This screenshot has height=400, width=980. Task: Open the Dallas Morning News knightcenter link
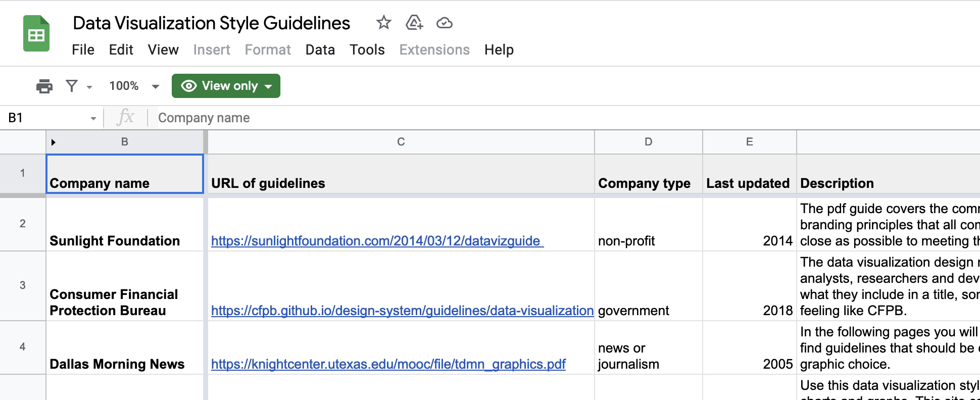(388, 364)
